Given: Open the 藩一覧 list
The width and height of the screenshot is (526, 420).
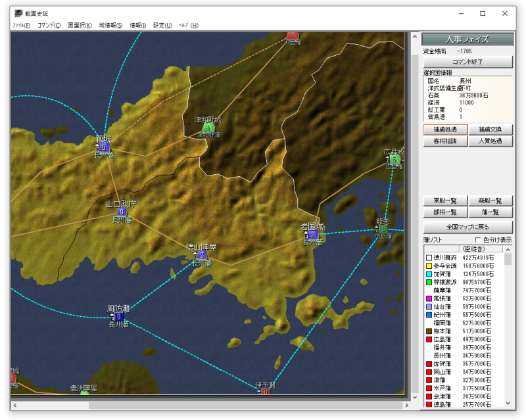Looking at the screenshot, I should 490,212.
